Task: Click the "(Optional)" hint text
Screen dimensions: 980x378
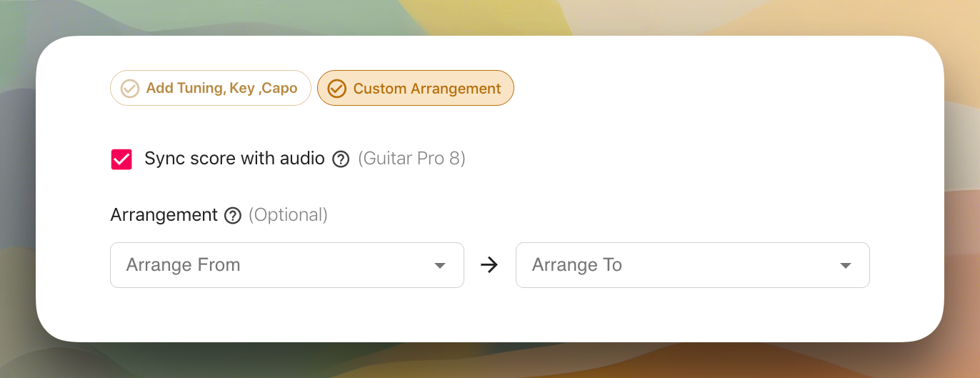Action: (288, 215)
